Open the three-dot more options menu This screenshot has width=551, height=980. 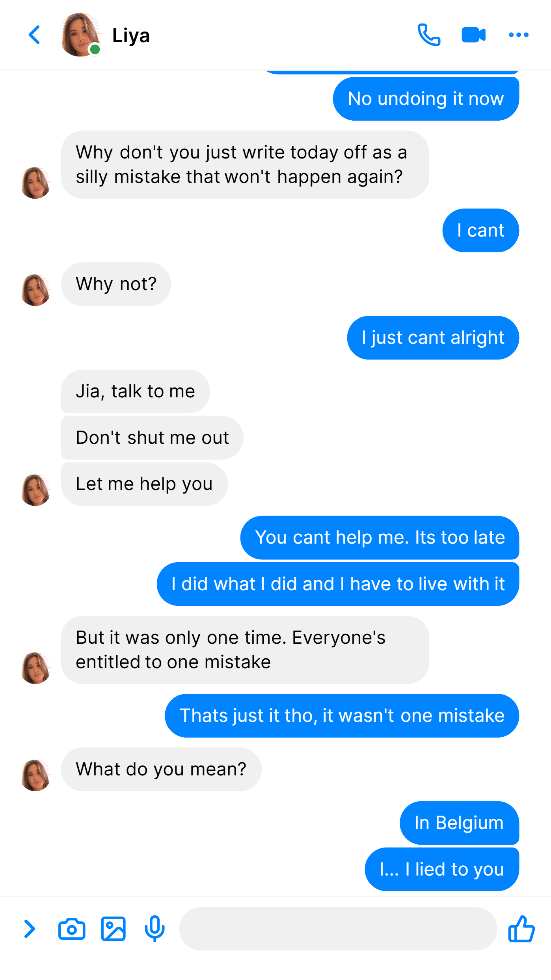(518, 35)
